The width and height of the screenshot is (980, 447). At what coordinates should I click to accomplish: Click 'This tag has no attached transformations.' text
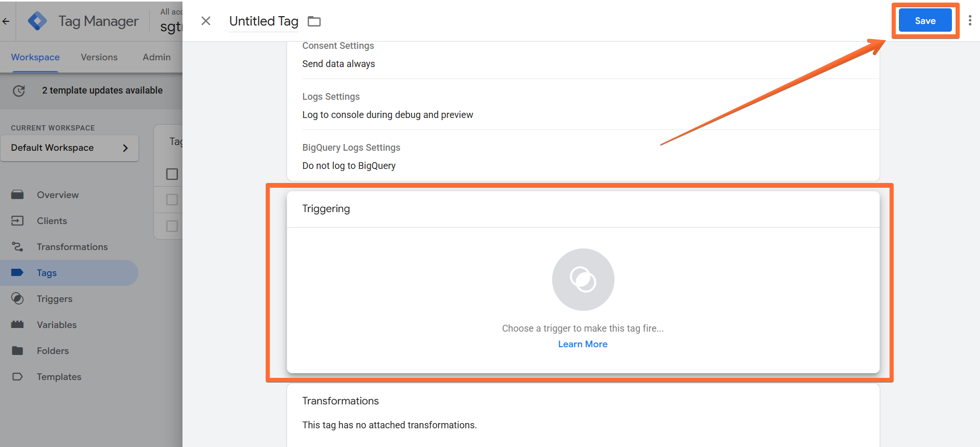click(x=389, y=425)
